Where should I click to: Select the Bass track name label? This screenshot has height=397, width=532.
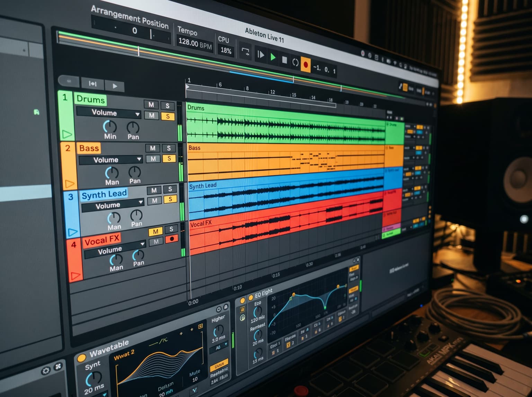pyautogui.click(x=89, y=148)
